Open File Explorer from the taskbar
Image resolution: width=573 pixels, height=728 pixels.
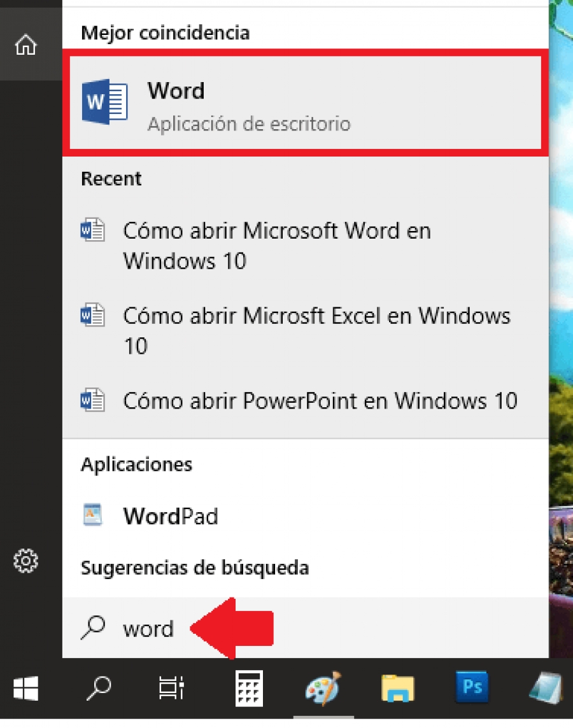(397, 688)
